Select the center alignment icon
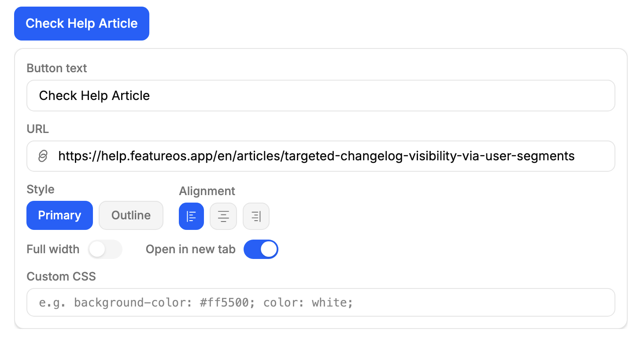Viewport: 644px width, 340px height. [x=223, y=216]
